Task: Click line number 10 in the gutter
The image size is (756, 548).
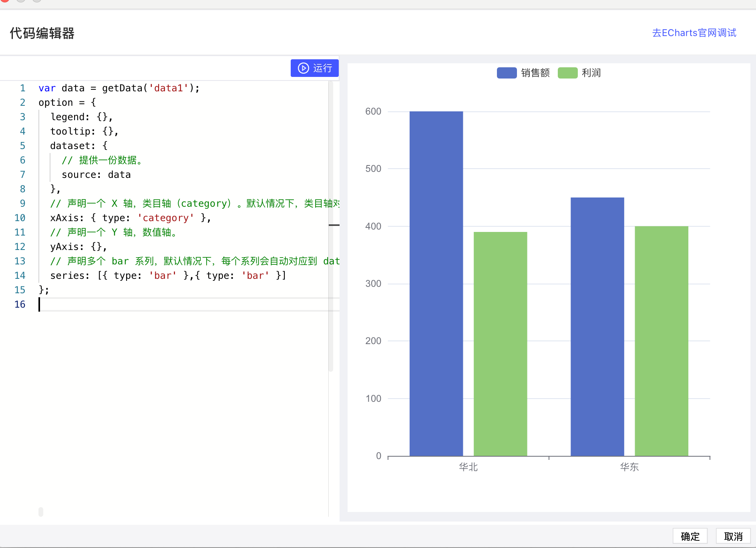Action: [x=20, y=218]
